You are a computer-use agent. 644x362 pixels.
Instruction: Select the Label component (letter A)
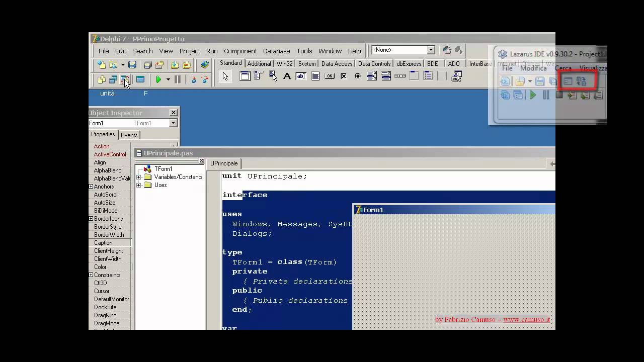point(287,76)
